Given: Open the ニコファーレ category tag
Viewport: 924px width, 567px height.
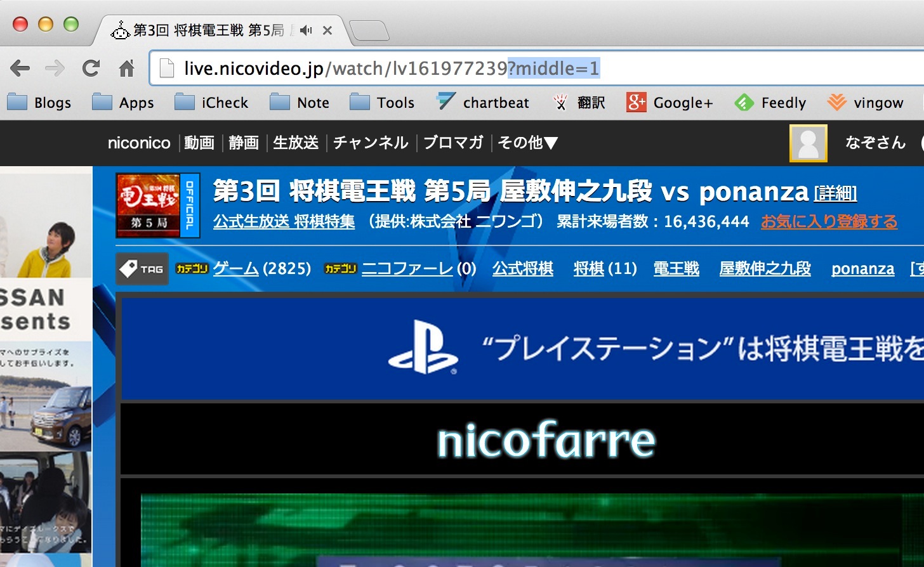Looking at the screenshot, I should [407, 269].
